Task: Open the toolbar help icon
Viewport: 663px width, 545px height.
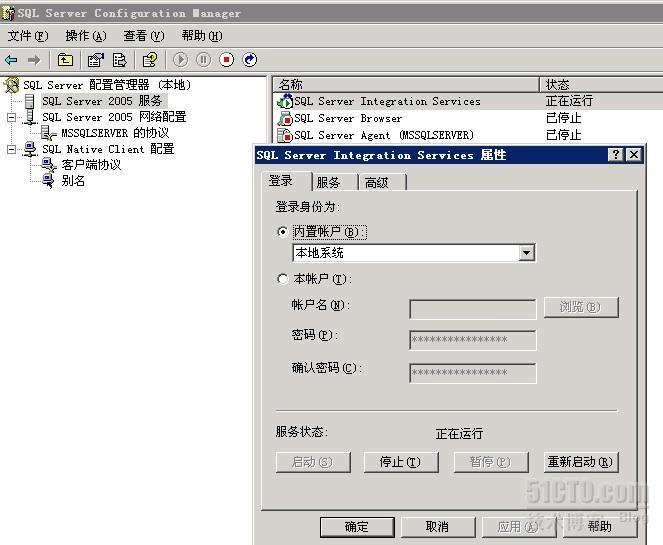Action: (150, 60)
